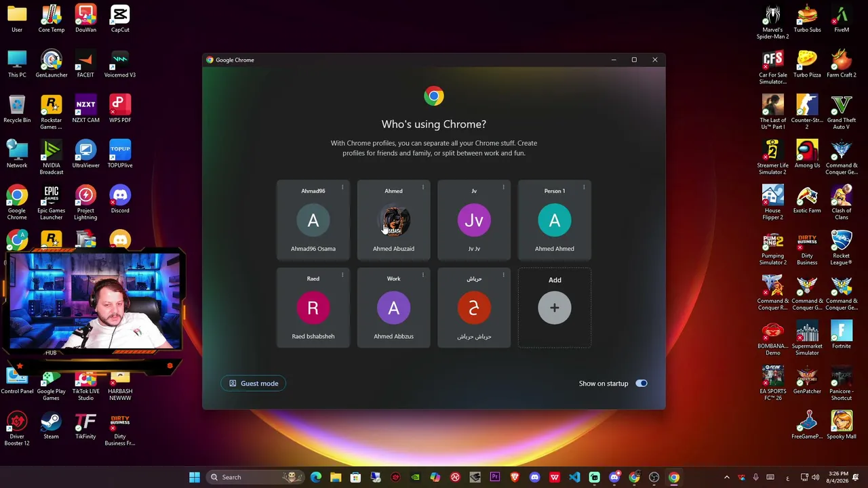Open more actions menu for حرباش profile
Viewport: 868px width, 488px height.
tap(504, 275)
